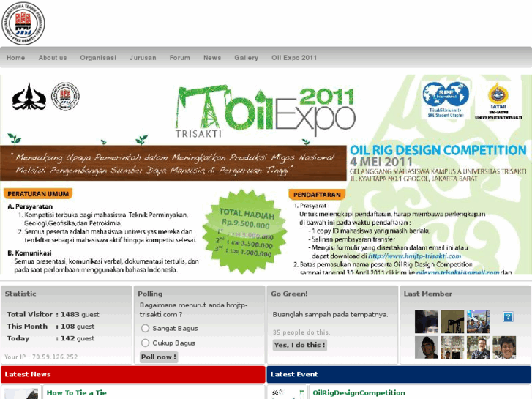Click the HMTP Usakti logo at the top
532x399 pixels.
[23, 23]
